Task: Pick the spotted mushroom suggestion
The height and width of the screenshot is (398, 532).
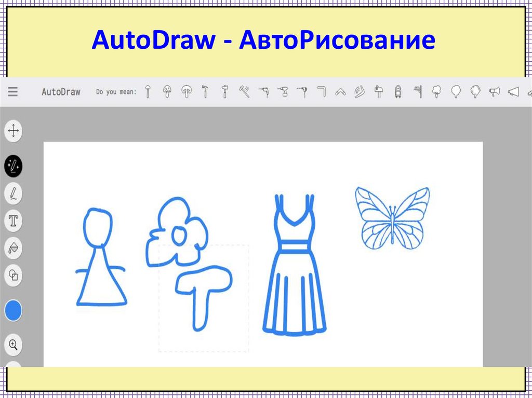Action: [167, 92]
